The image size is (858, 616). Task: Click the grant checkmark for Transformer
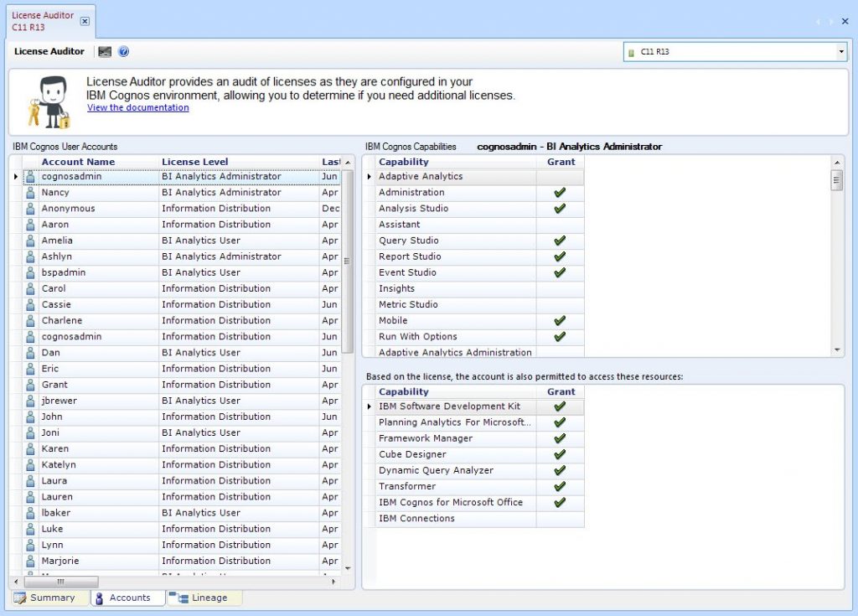click(560, 487)
